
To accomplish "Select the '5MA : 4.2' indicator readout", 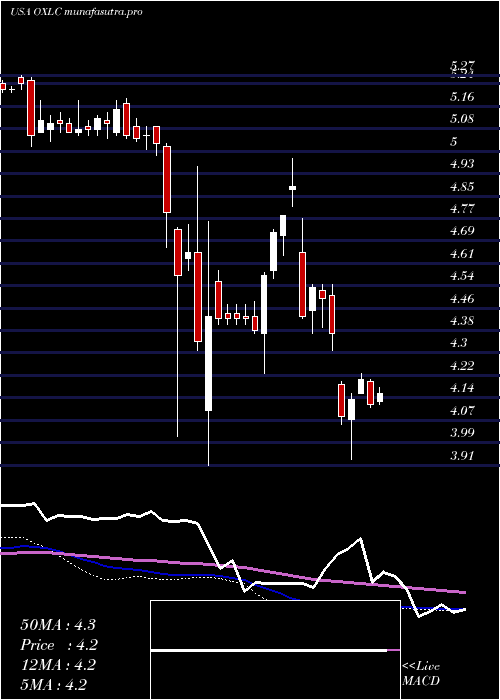I will click(x=54, y=685).
